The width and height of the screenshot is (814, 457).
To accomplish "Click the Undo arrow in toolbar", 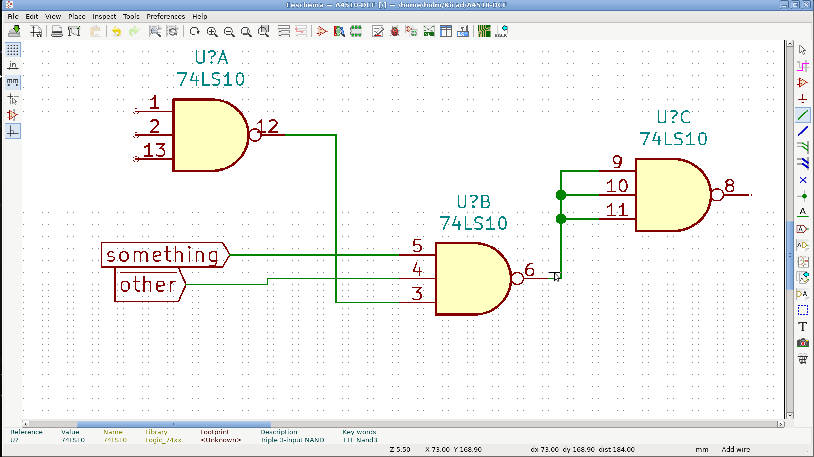I will click(117, 32).
